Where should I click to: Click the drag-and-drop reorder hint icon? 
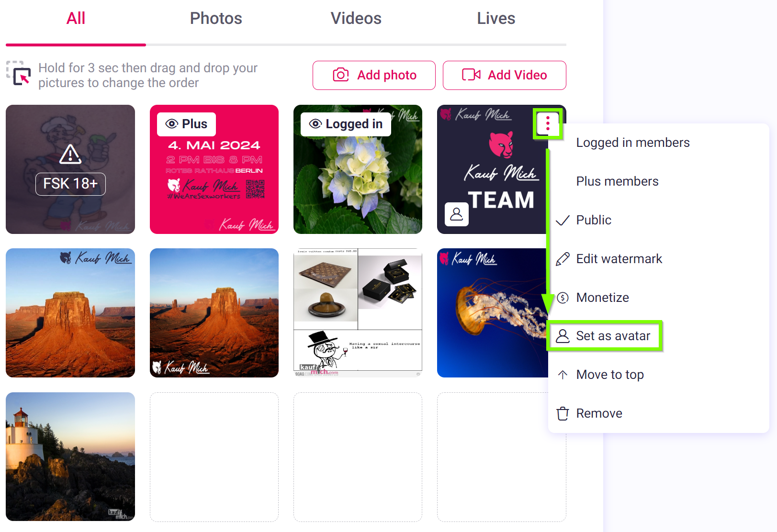(x=19, y=73)
